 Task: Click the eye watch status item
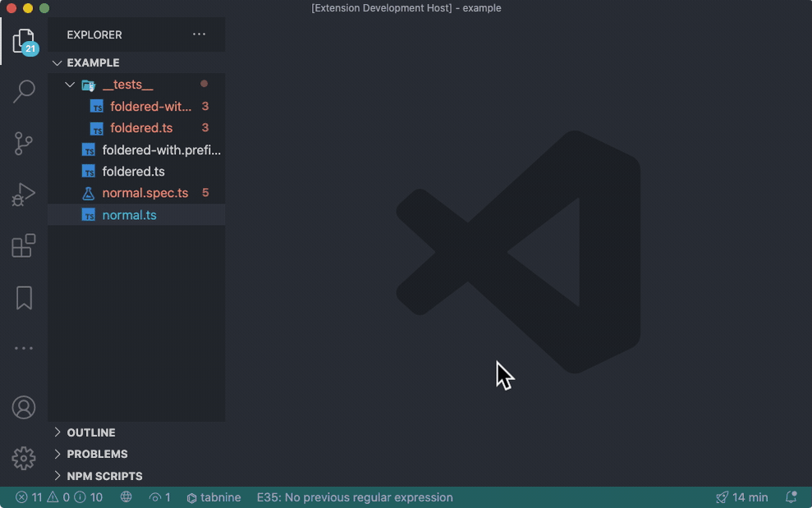pyautogui.click(x=159, y=497)
